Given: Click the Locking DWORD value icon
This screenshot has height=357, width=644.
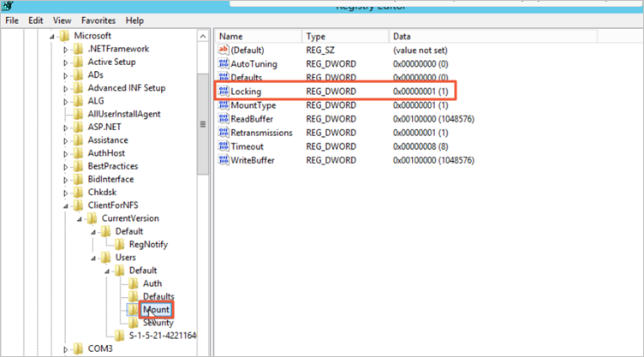Looking at the screenshot, I should click(224, 92).
